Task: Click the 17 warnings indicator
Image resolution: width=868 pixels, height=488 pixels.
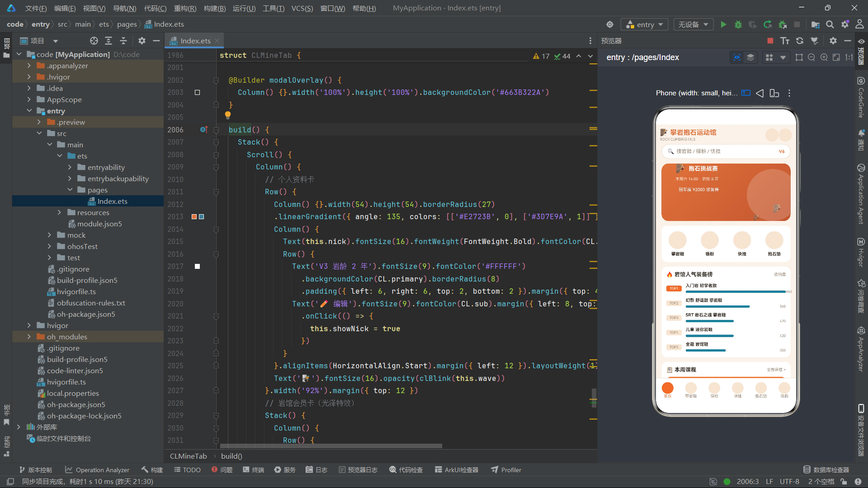Action: pyautogui.click(x=541, y=56)
